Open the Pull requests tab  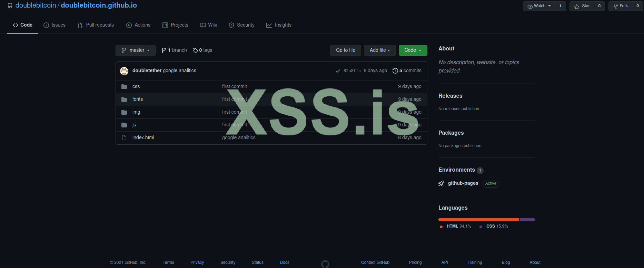(96, 25)
